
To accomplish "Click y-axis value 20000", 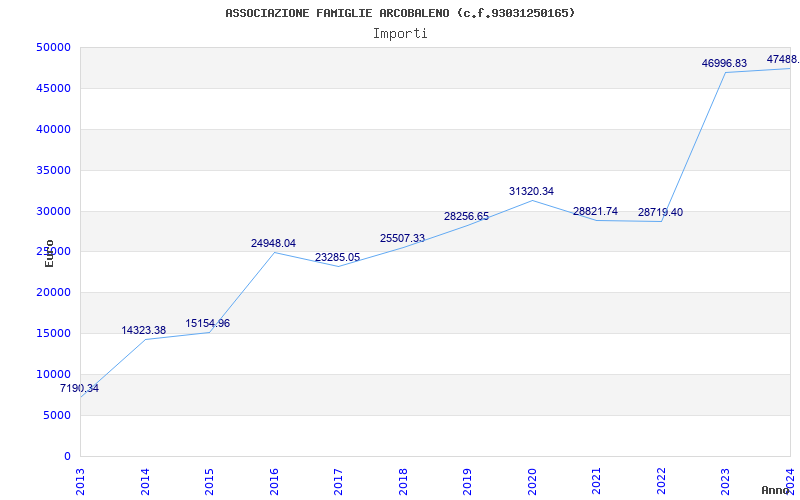I will [x=53, y=293].
